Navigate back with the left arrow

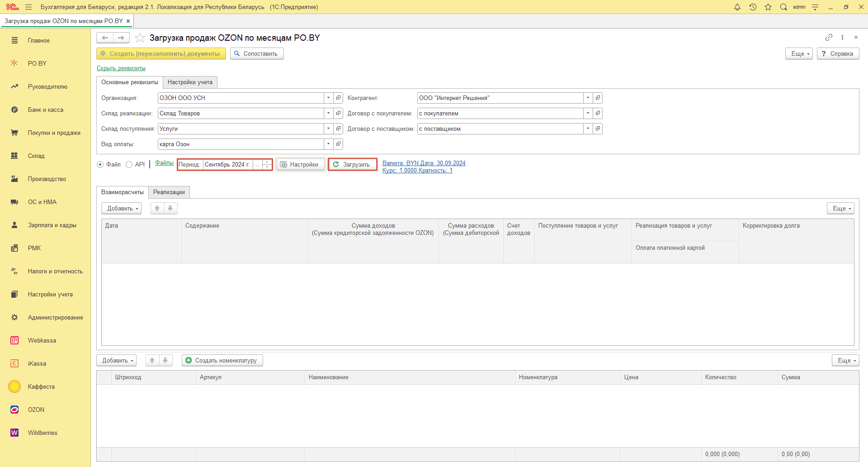point(105,38)
